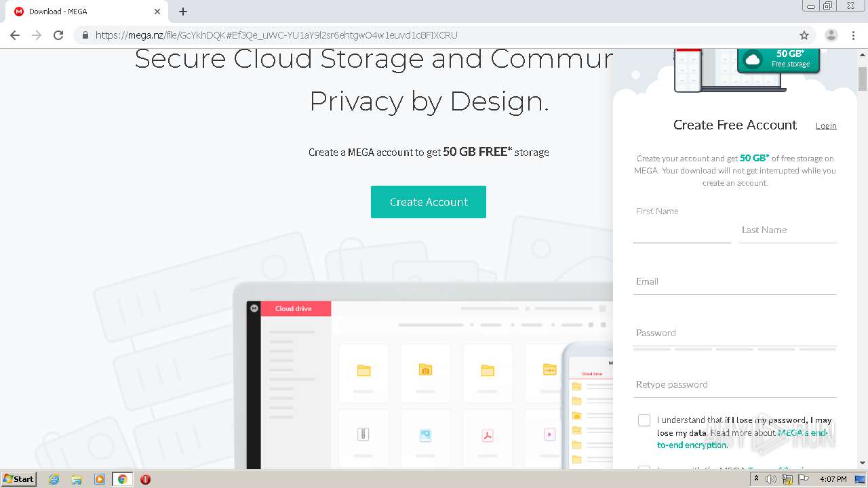Click the address bar URL

pos(277,35)
